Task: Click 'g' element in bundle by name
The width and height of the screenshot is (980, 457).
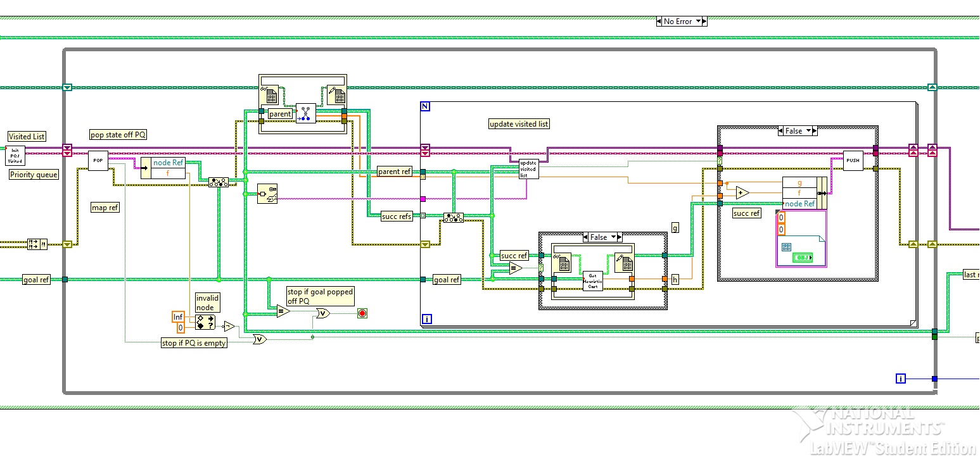Action: [799, 183]
